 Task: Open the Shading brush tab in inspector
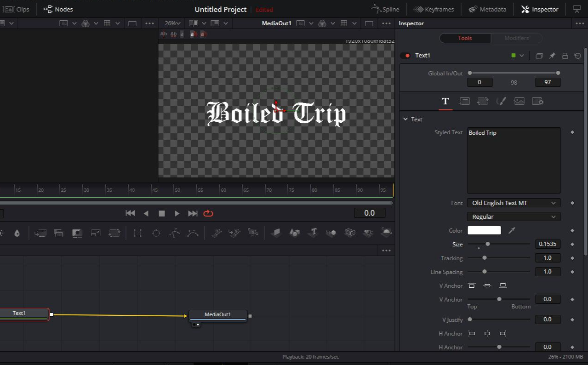501,101
